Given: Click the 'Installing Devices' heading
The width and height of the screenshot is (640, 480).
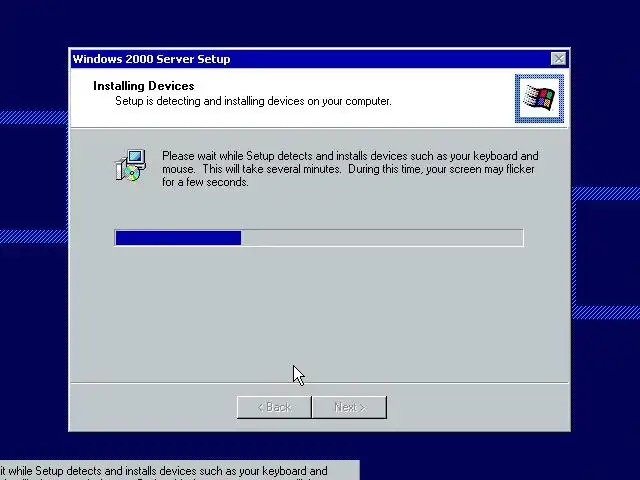Looking at the screenshot, I should point(144,86).
